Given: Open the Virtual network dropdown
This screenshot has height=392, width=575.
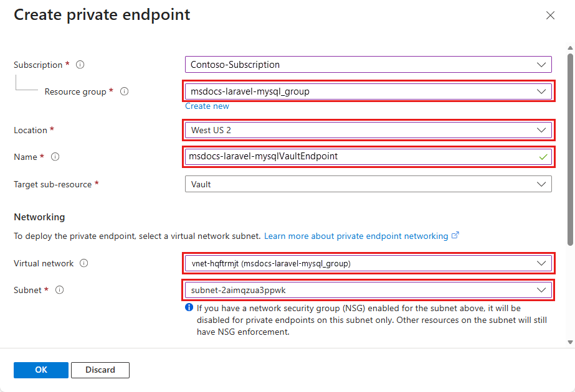Looking at the screenshot, I should [x=368, y=263].
